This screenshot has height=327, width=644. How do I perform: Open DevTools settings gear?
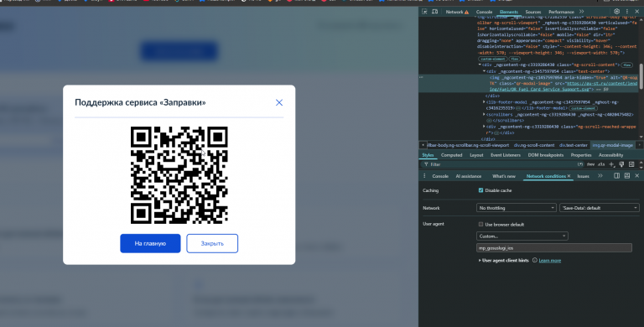click(x=616, y=12)
